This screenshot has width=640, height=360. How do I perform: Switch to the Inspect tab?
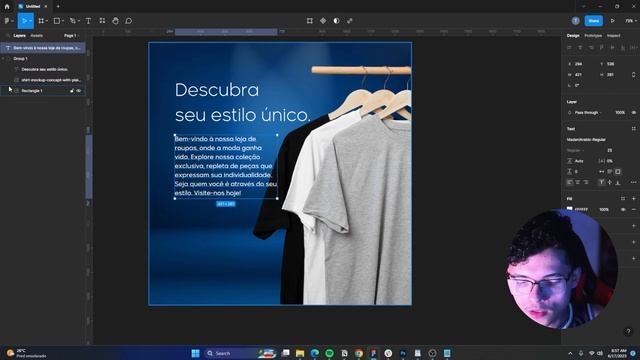pos(613,36)
